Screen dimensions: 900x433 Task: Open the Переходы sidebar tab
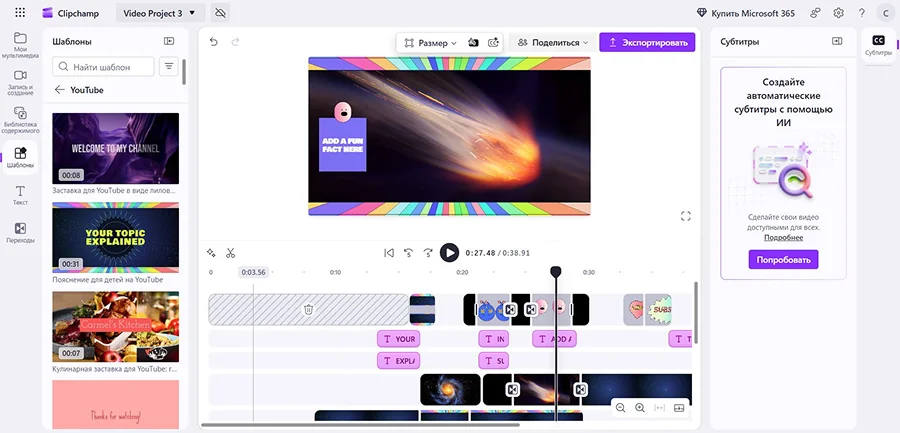20,233
